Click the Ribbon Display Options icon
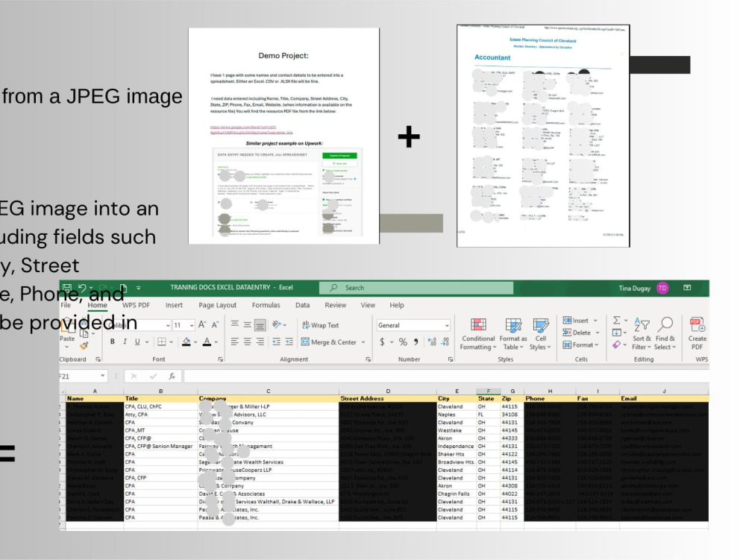The image size is (746, 560). tap(687, 288)
